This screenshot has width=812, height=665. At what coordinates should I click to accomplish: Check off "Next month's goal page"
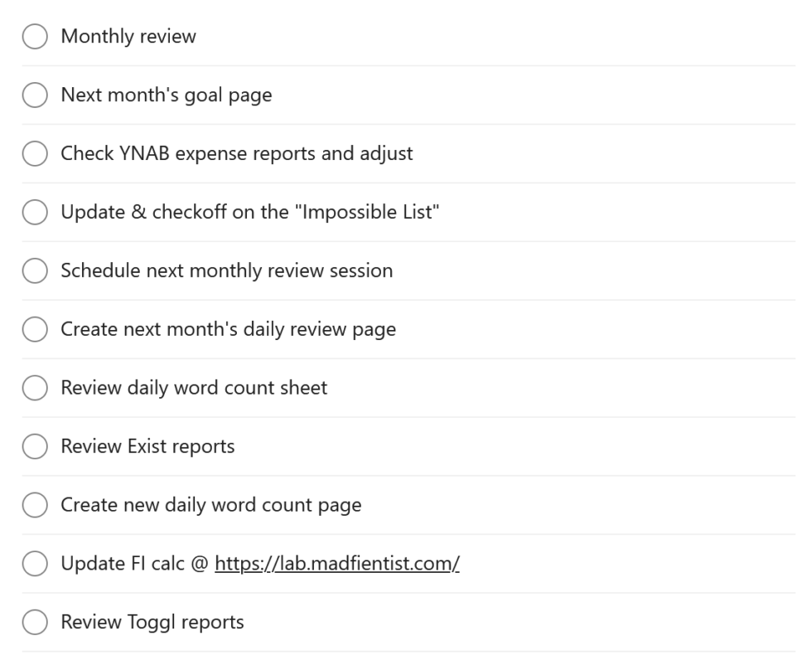click(34, 95)
